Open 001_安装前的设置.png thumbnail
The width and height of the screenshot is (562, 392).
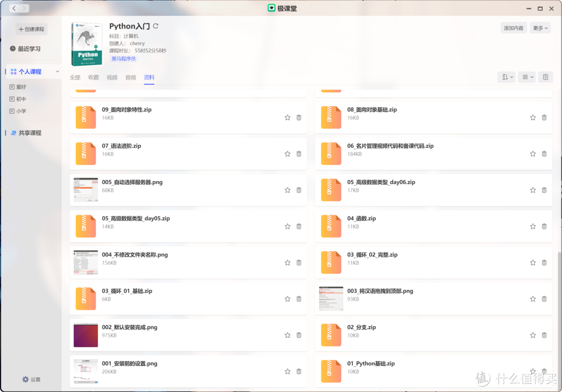pos(86,372)
